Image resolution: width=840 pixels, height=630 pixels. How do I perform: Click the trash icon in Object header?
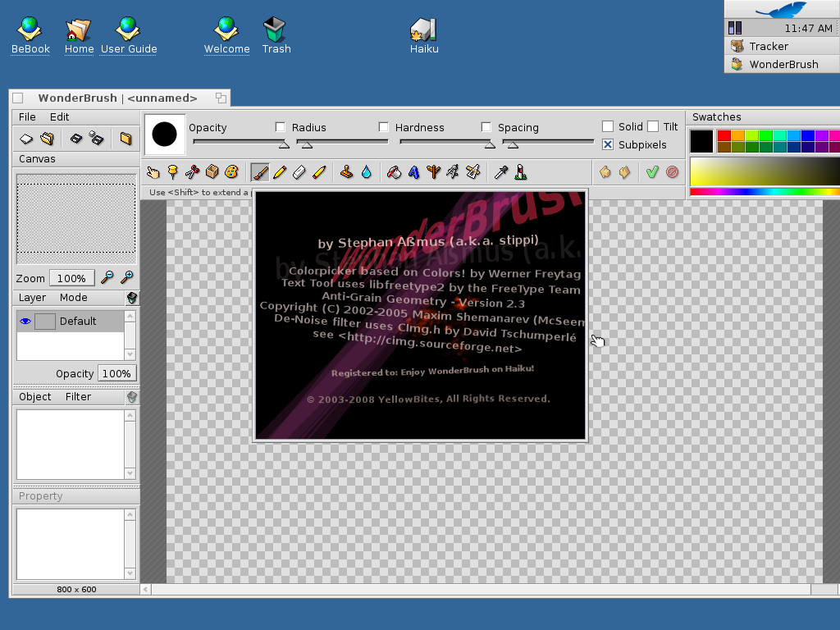132,397
